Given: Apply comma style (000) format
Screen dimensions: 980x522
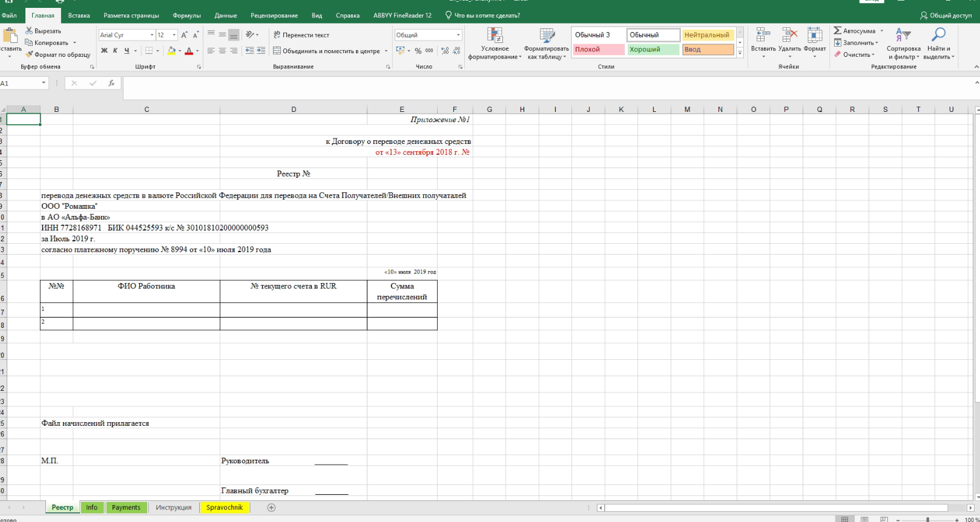Looking at the screenshot, I should coord(429,51).
